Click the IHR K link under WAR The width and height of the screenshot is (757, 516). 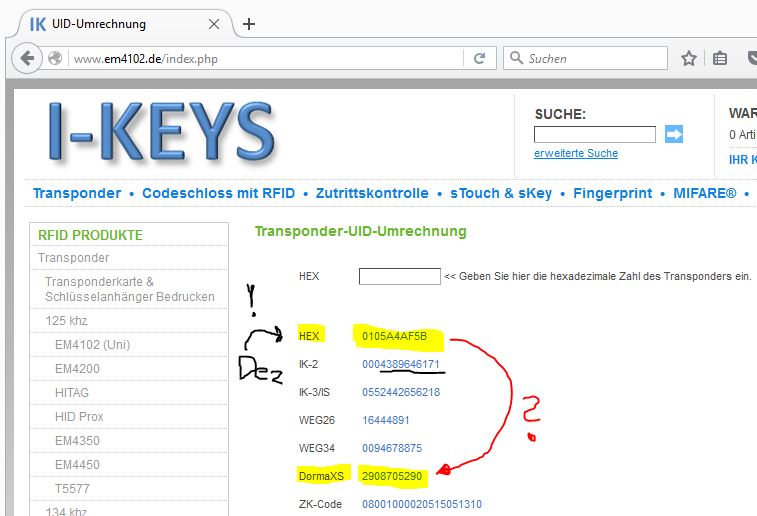click(x=743, y=160)
